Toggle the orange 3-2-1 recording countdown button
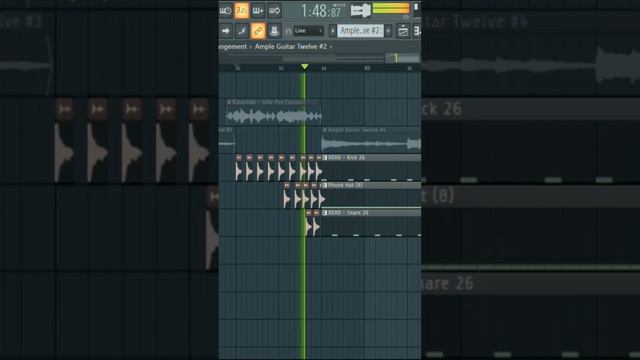This screenshot has height=360, width=640. (241, 11)
